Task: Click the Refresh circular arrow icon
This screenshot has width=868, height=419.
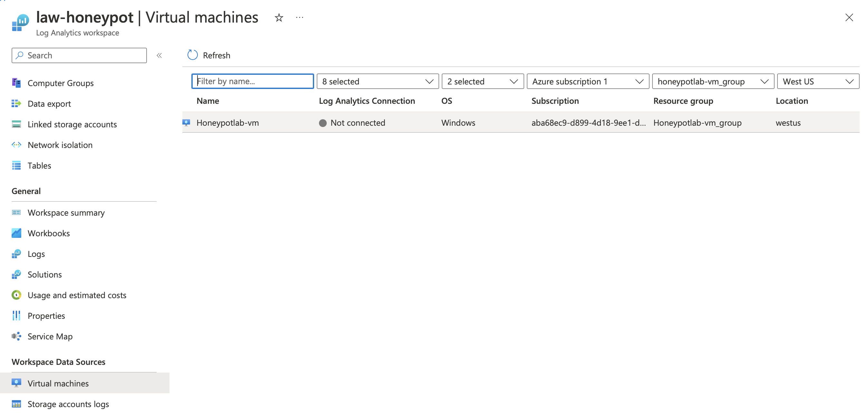Action: tap(192, 55)
